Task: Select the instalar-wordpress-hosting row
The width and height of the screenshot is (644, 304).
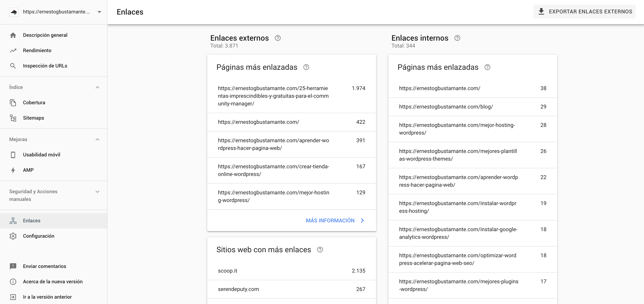Action: pyautogui.click(x=472, y=207)
